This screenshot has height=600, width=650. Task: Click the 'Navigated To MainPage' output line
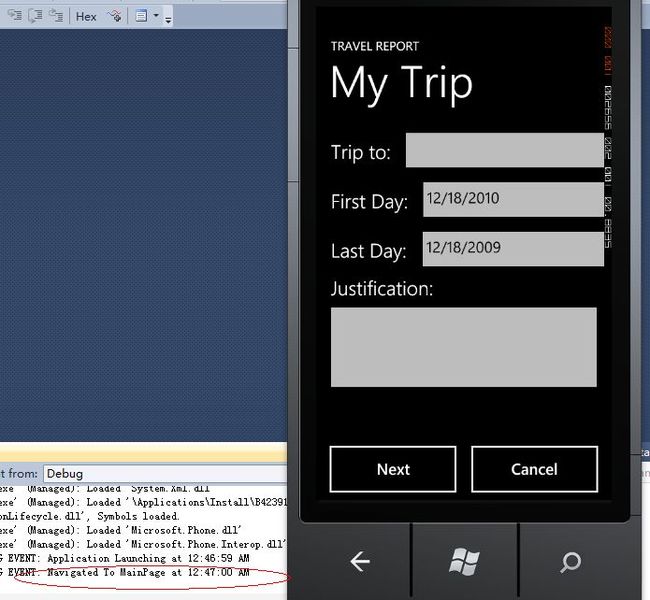pyautogui.click(x=125, y=573)
